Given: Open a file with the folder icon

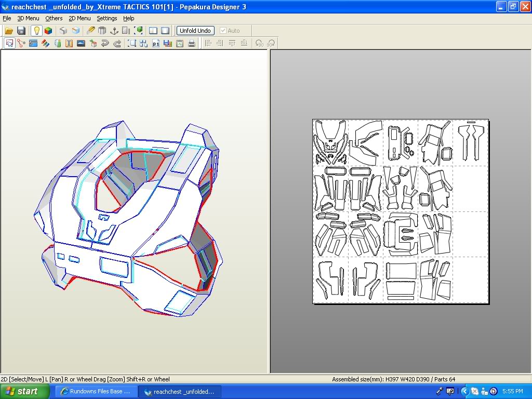Looking at the screenshot, I should click(x=9, y=31).
